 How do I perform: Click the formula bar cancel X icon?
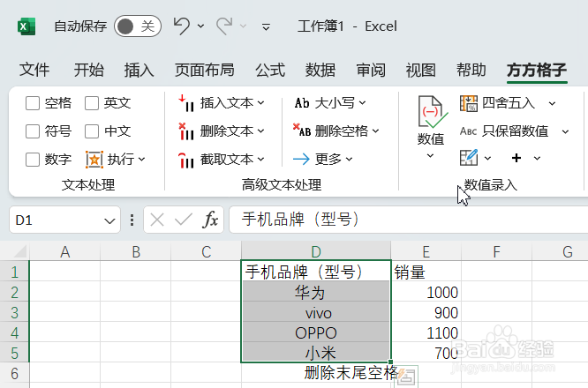coord(157,220)
